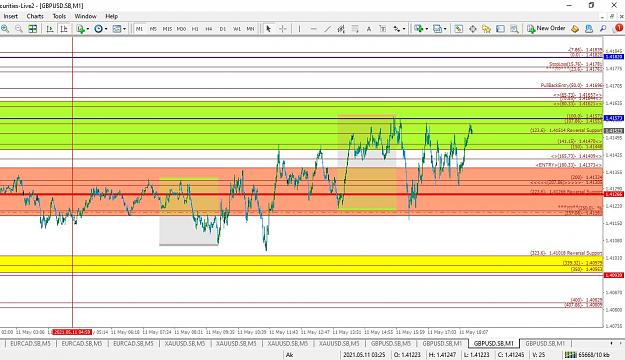Image resolution: width=625 pixels, height=360 pixels.
Task: Switch chart to M5 timeframe
Action: [153, 29]
